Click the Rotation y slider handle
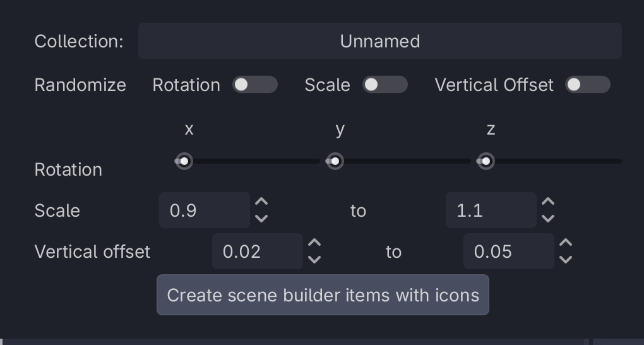Screen dimensions: 644x345 335,162
